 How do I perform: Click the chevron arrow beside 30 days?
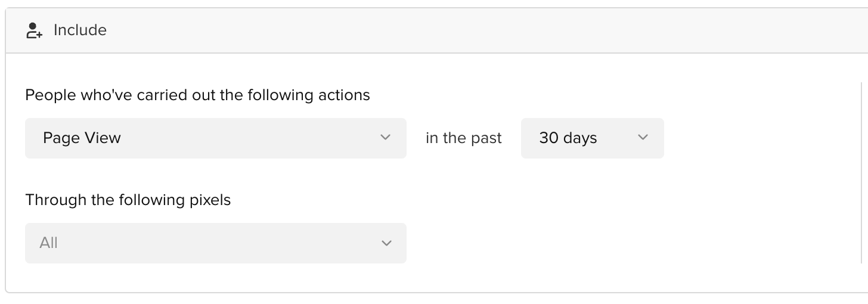642,138
